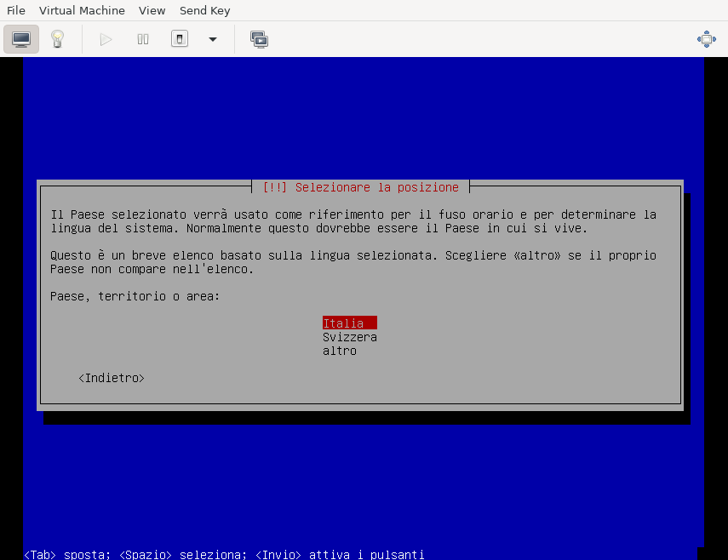Open the View menu
This screenshot has height=560, width=728.
[152, 10]
